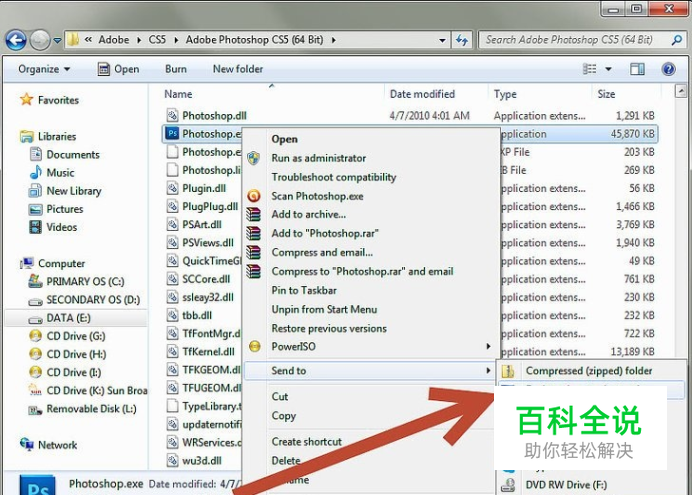Sort by the Name column header

click(x=178, y=94)
